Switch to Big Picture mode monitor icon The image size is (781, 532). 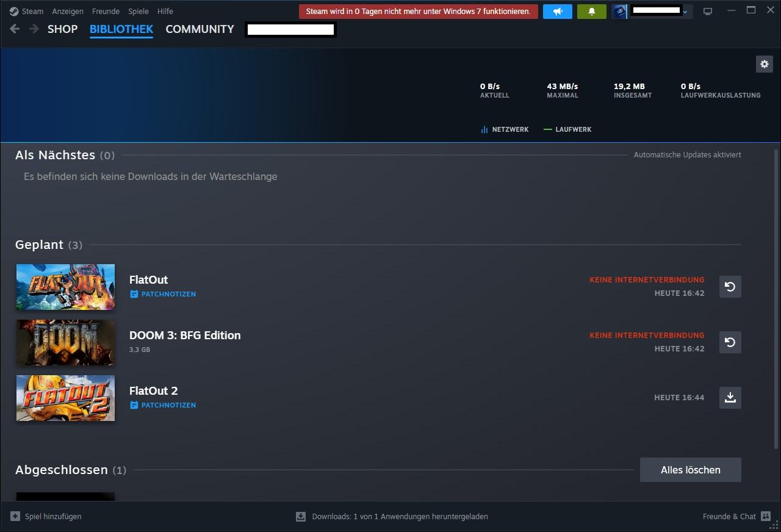(x=708, y=12)
